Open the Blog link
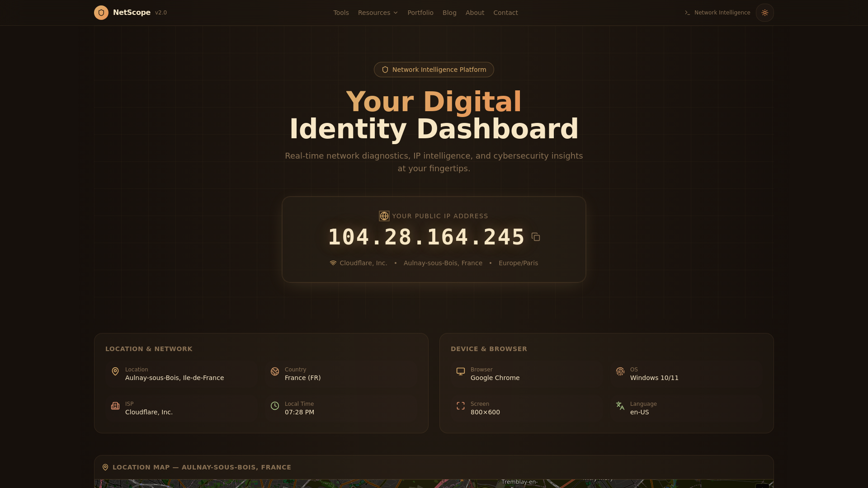The image size is (868, 488). [x=449, y=13]
